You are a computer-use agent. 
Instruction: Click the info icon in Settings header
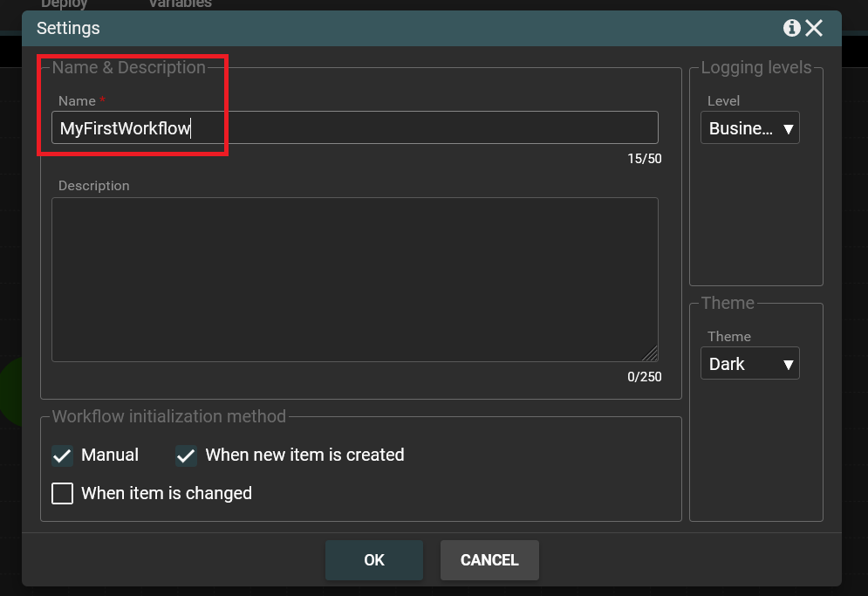792,28
